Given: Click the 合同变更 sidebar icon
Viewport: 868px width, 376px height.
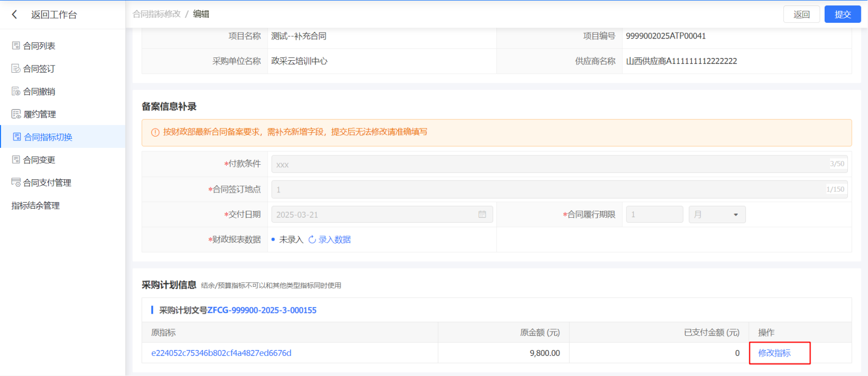Looking at the screenshot, I should (16, 159).
